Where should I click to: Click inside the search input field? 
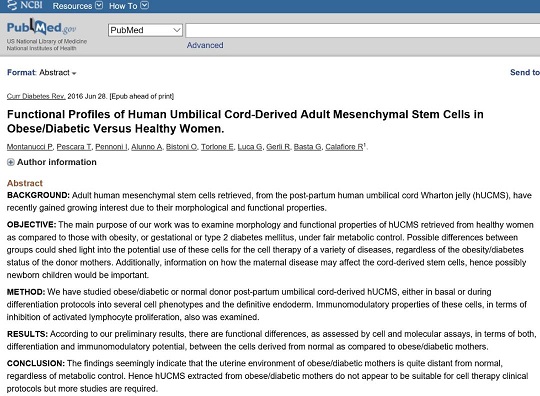point(363,30)
